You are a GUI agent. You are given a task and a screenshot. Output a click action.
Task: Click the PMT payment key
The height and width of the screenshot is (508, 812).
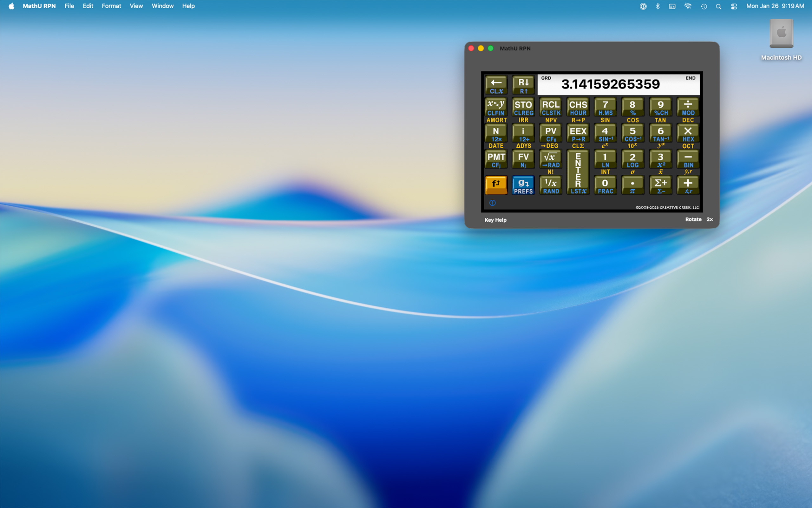[496, 159]
